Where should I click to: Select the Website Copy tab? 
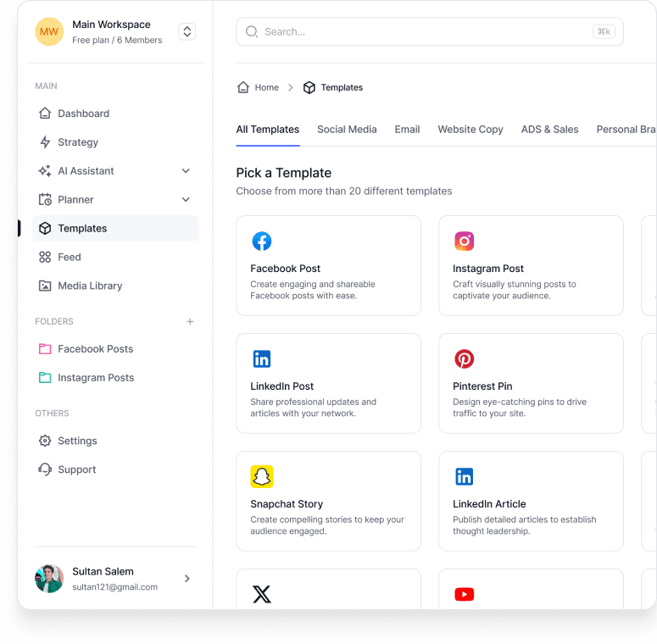coord(470,130)
